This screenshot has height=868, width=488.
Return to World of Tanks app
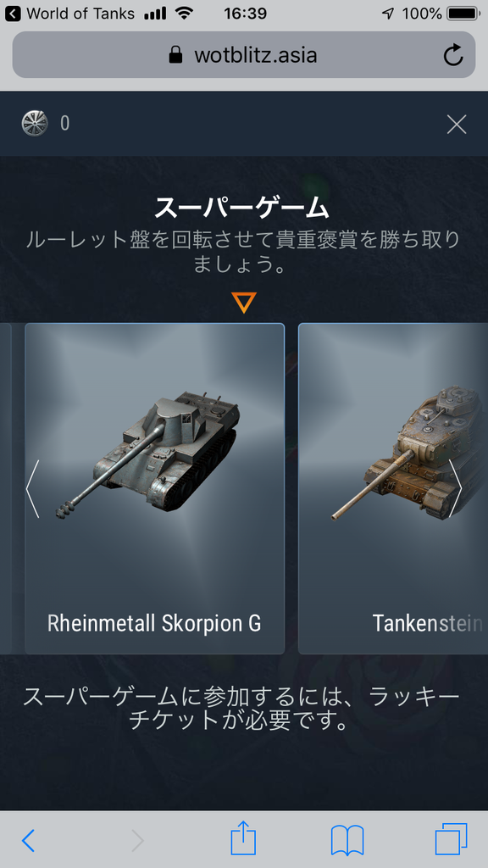pyautogui.click(x=69, y=14)
